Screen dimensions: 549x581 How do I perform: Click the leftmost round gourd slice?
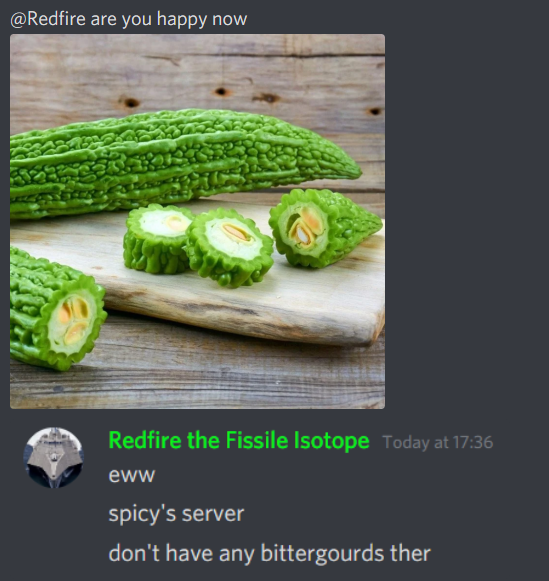[159, 239]
